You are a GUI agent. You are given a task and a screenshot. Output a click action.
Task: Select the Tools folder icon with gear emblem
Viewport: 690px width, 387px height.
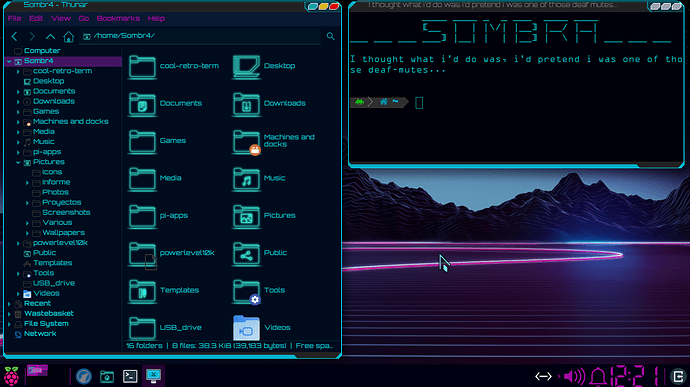click(x=246, y=291)
